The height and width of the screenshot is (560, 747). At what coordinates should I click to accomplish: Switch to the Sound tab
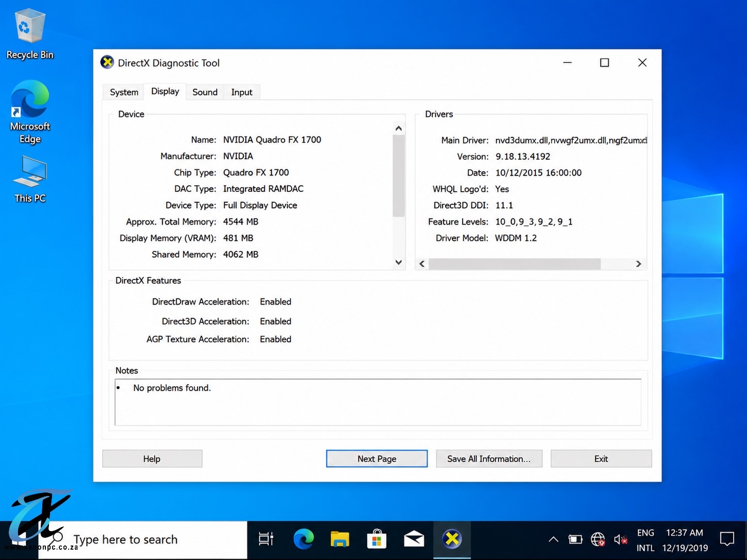[205, 92]
